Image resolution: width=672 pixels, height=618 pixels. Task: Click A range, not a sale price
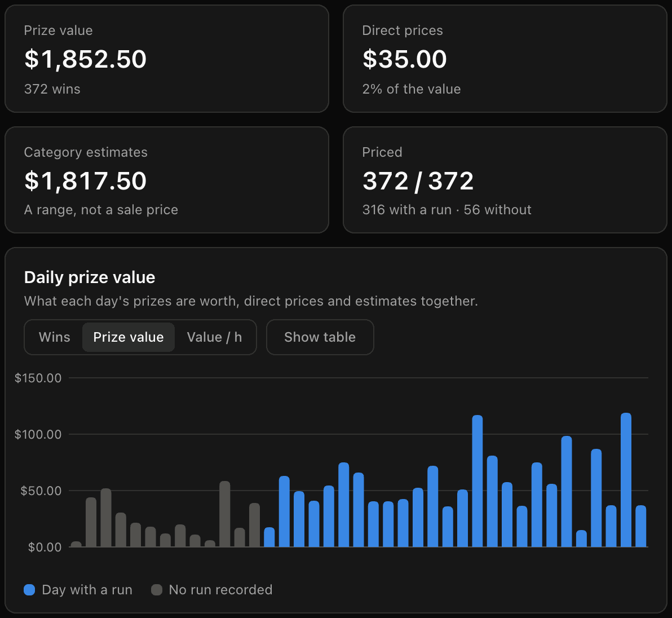pyautogui.click(x=101, y=210)
